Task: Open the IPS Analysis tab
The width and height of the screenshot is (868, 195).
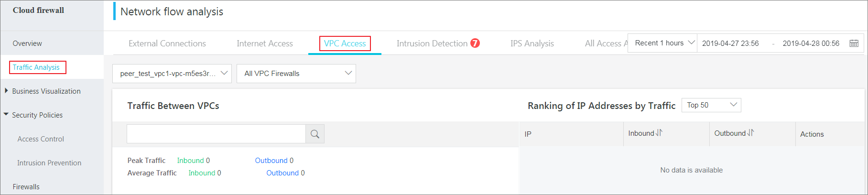Action: coord(532,43)
